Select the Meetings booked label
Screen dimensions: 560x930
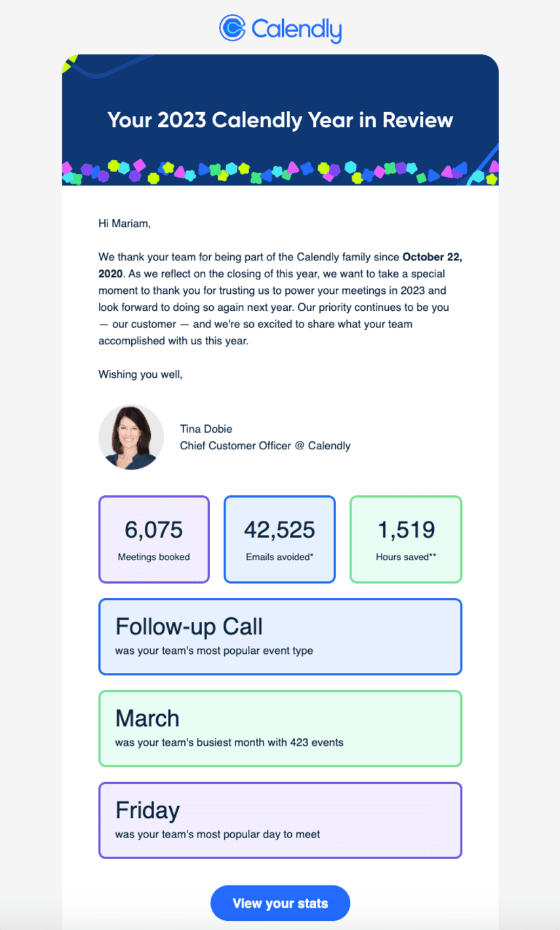point(153,557)
